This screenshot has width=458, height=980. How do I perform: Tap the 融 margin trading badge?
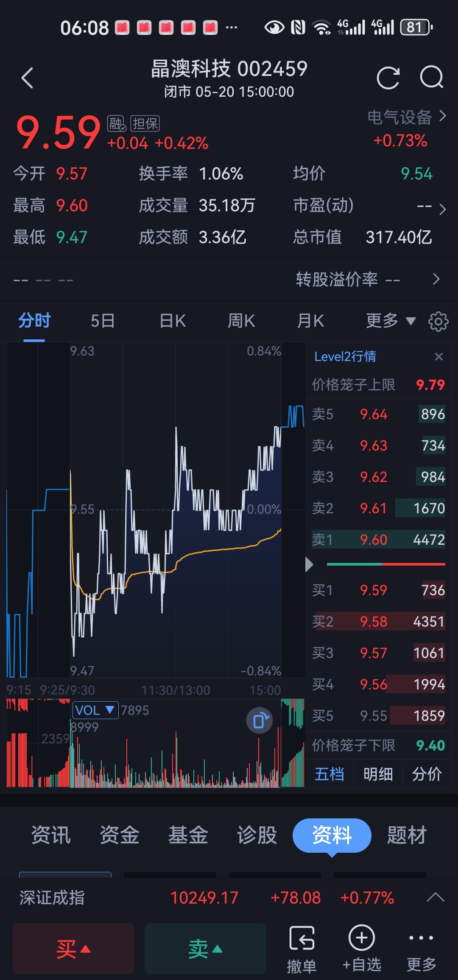pyautogui.click(x=117, y=123)
